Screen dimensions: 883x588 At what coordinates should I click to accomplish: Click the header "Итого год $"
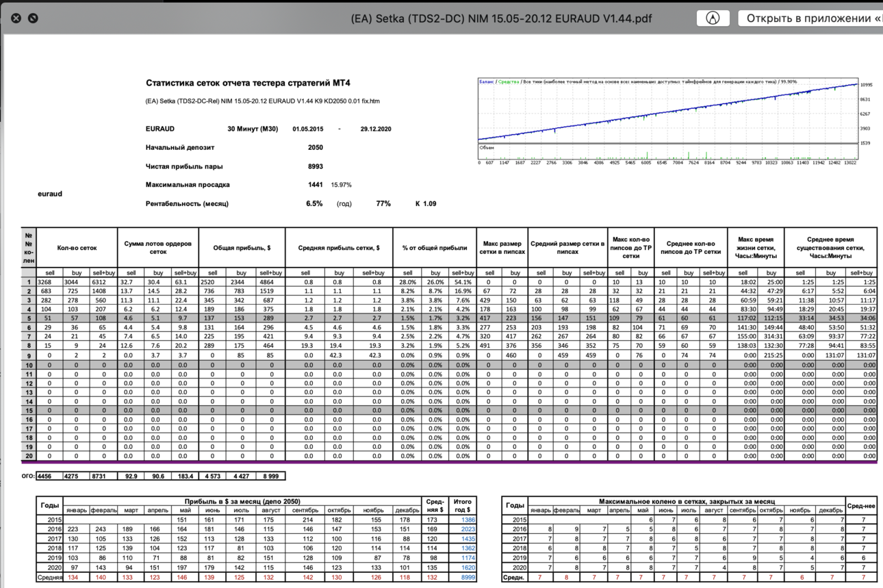(x=463, y=506)
